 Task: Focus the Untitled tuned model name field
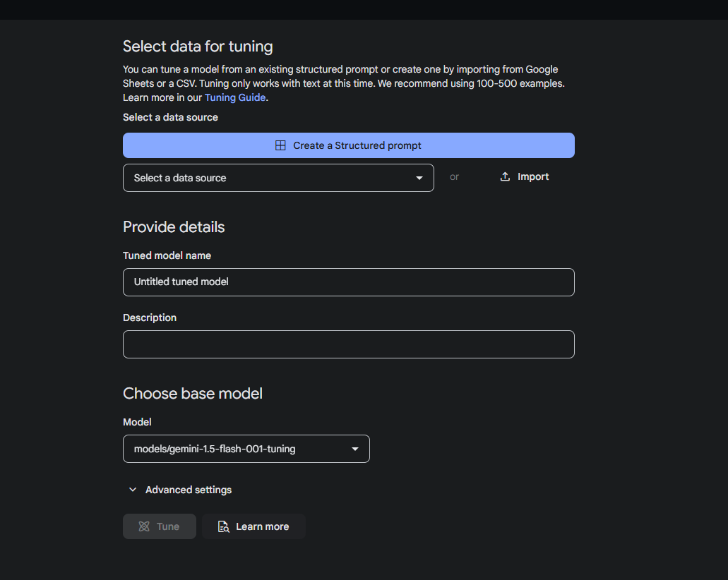pyautogui.click(x=348, y=282)
